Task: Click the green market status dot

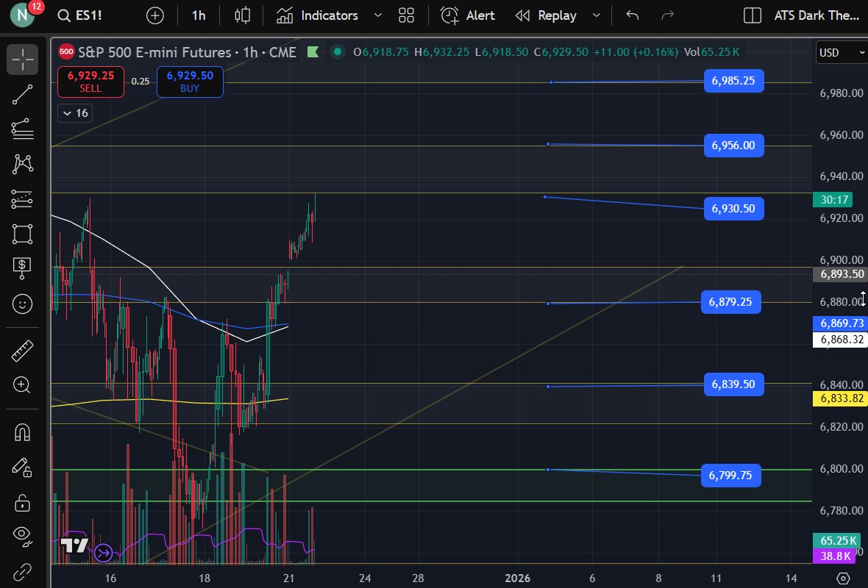Action: [x=337, y=52]
